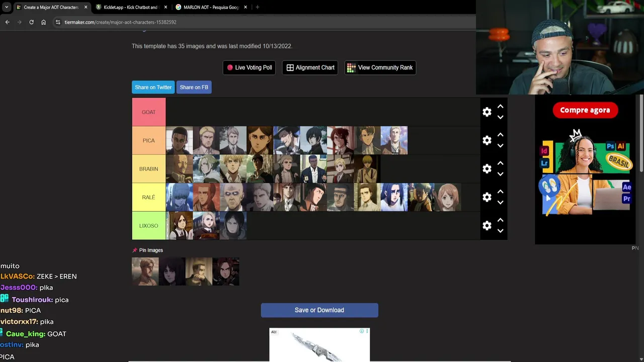The height and width of the screenshot is (362, 644).
Task: Select last unranked character below Pin Images
Action: coord(226,271)
